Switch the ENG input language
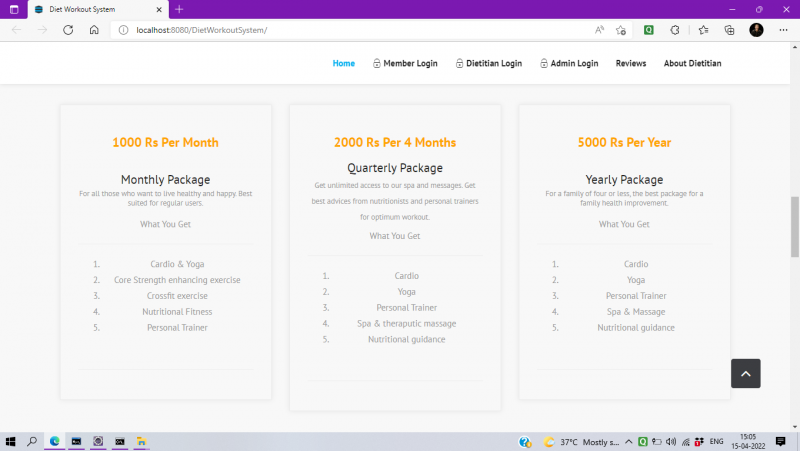 click(x=716, y=442)
